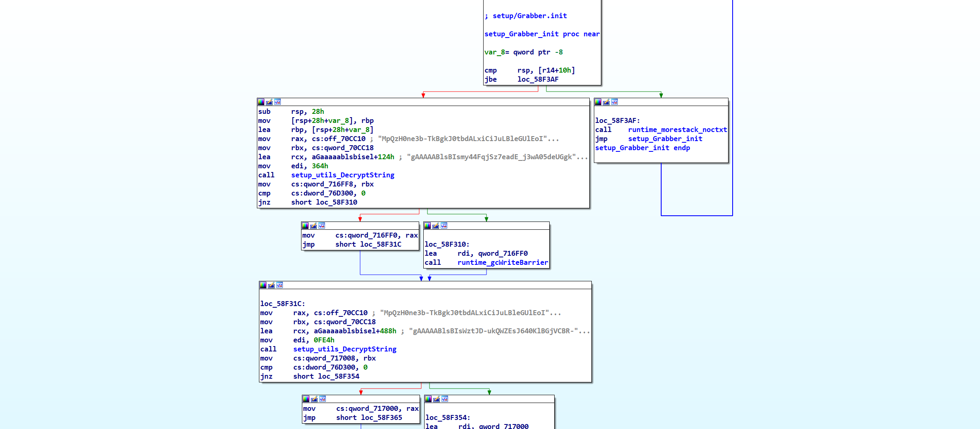Click the group icon on the 'mov cs:qword_716FF0, rax' node
The image size is (980, 429).
(x=322, y=226)
